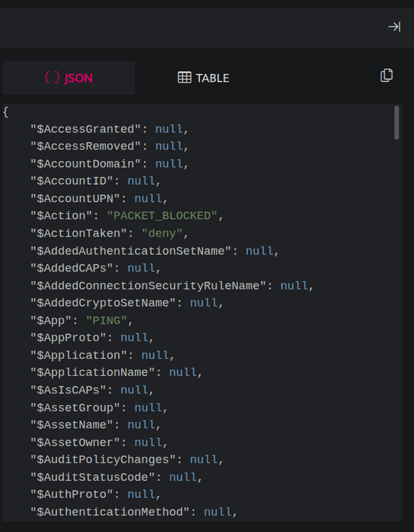Click the curly braces JSON icon
The width and height of the screenshot is (414, 532).
click(x=52, y=77)
